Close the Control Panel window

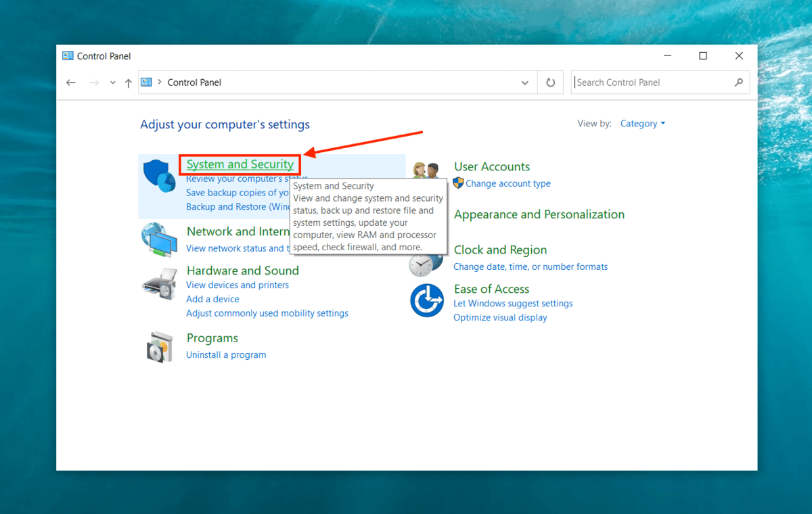point(739,56)
